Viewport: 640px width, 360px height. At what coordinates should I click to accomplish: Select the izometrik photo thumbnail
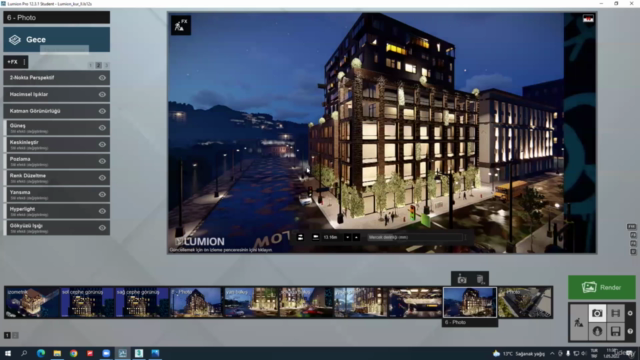[32, 302]
